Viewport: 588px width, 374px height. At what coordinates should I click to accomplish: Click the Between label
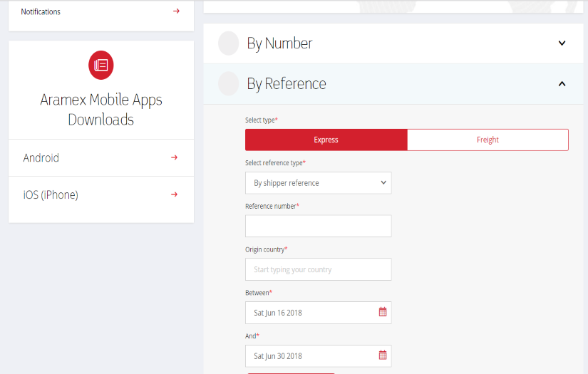259,293
